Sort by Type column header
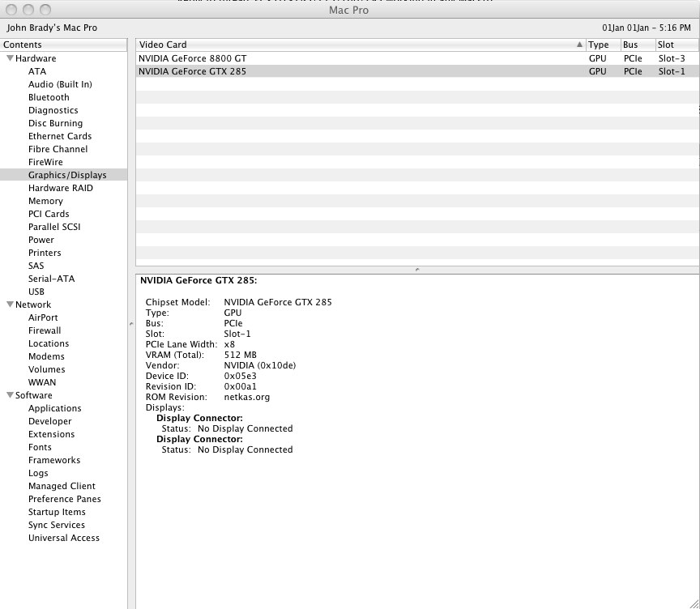 click(x=603, y=45)
